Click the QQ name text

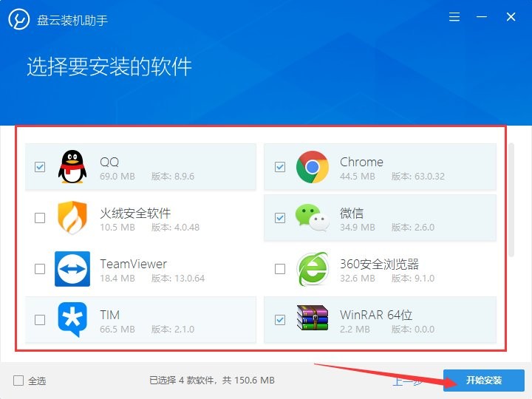pyautogui.click(x=109, y=162)
